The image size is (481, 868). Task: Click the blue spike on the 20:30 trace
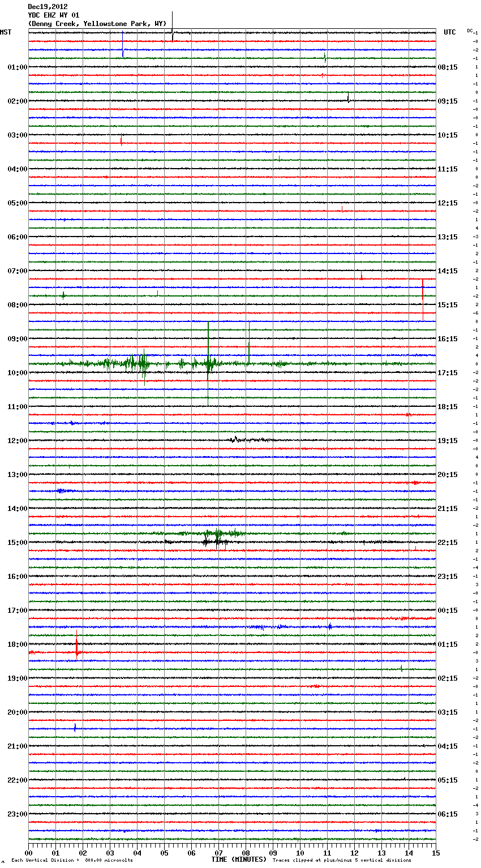tap(75, 728)
